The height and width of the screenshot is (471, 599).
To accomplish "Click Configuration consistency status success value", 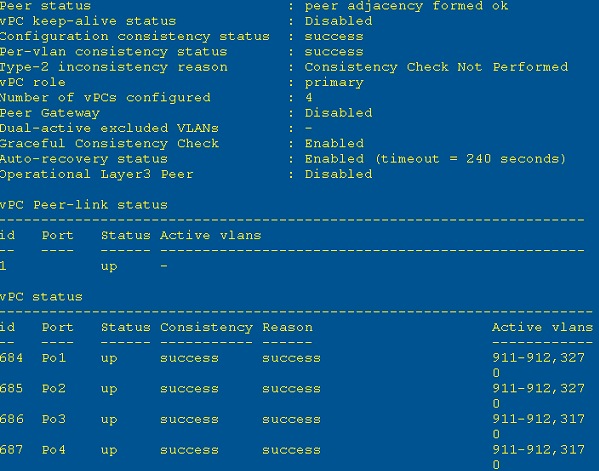I will point(334,37).
